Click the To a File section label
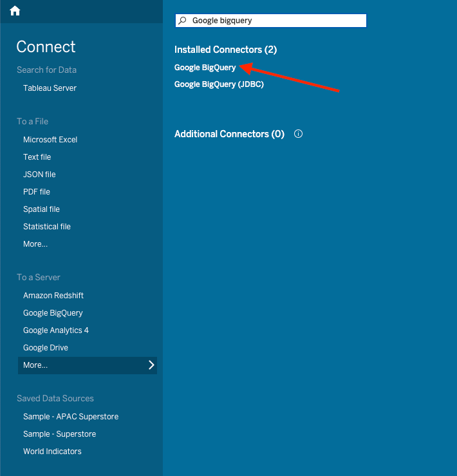This screenshot has width=457, height=476. click(x=32, y=122)
